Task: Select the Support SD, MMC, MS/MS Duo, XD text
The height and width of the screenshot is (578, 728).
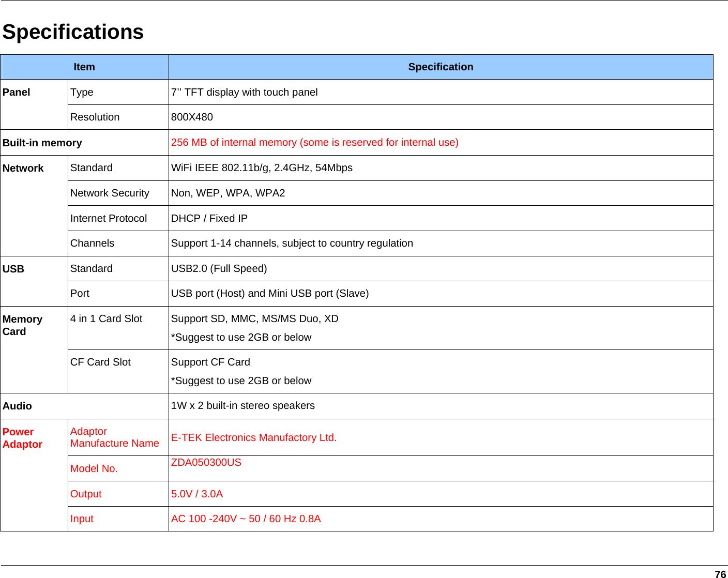Action: [255, 318]
